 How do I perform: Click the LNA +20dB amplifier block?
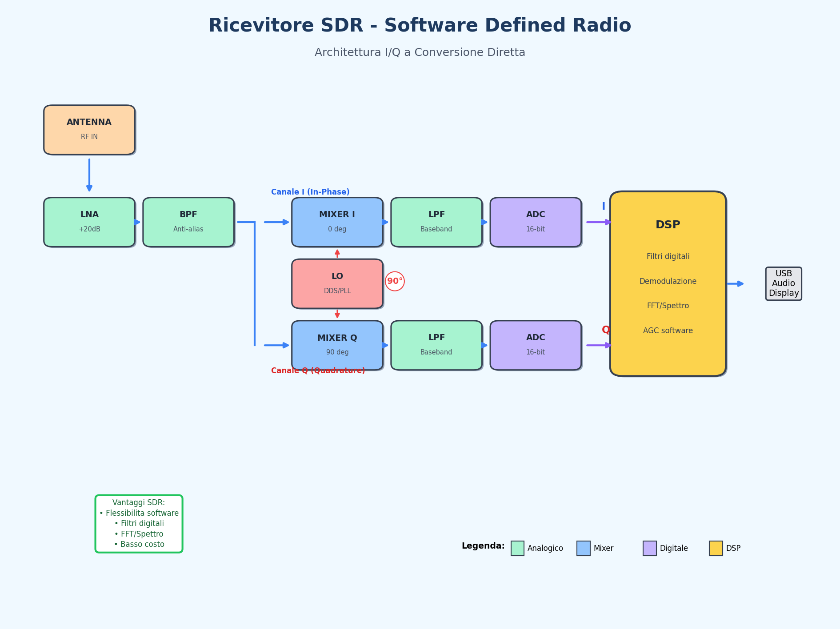tap(89, 222)
